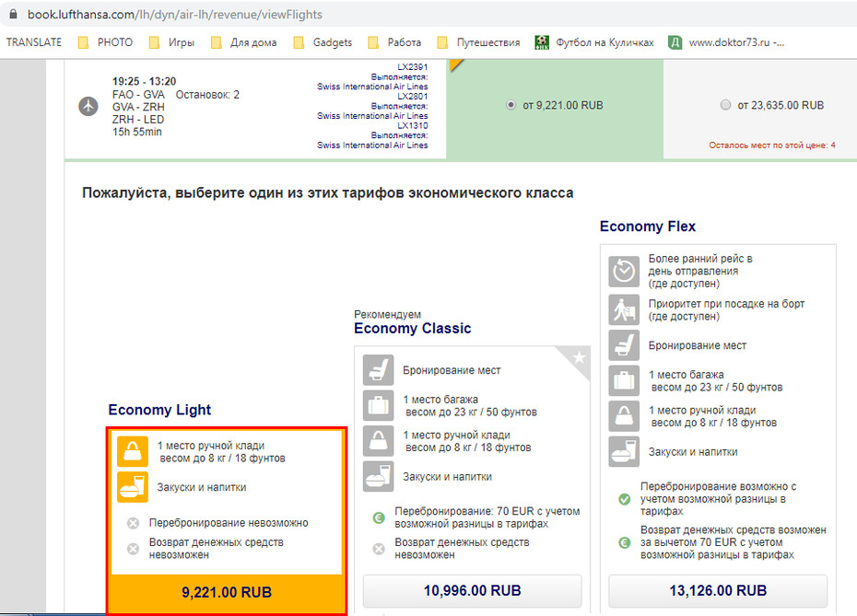Open the TRANSLATE bookmark
This screenshot has height=616, width=857.
click(34, 42)
